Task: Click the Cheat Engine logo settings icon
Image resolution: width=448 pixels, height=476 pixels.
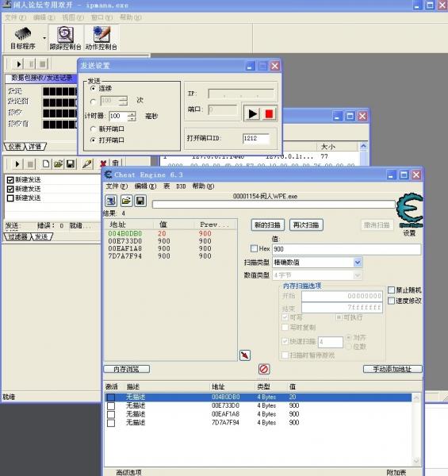Action: pos(411,210)
